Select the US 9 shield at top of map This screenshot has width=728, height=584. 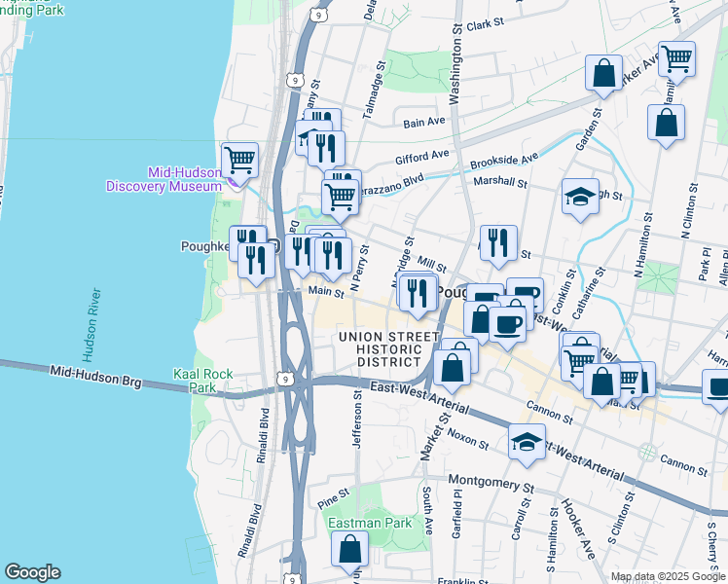(317, 16)
